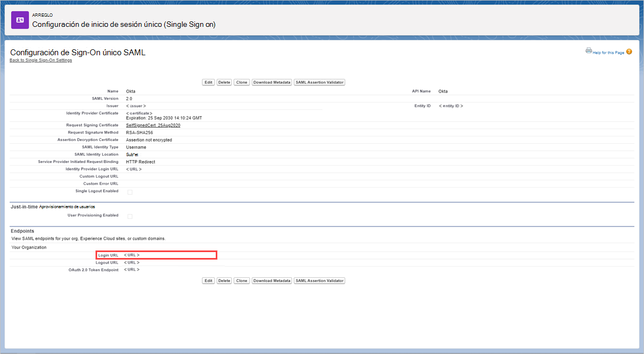Click the 'Your Organization' label
This screenshot has width=644, height=354.
29,247
